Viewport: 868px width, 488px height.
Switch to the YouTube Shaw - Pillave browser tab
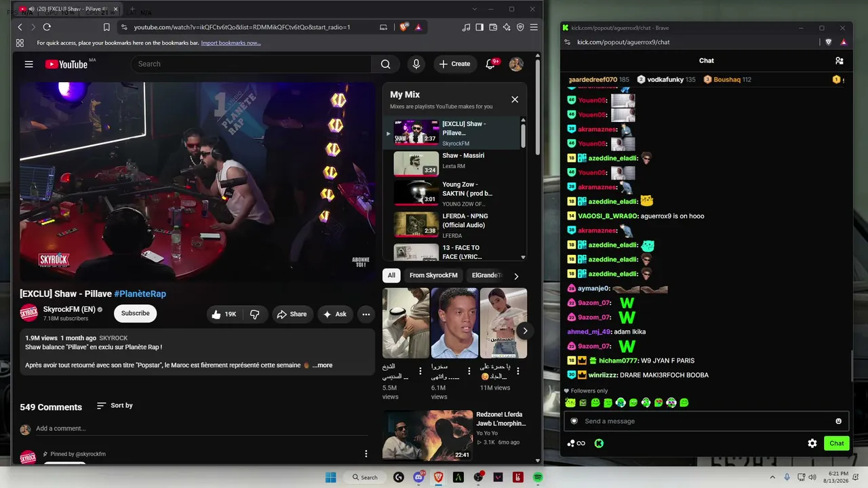coord(68,9)
